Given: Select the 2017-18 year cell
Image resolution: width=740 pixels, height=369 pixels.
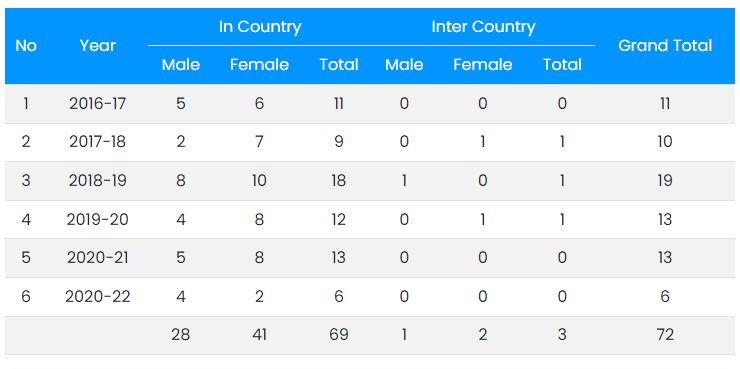Looking at the screenshot, I should pos(98,142).
